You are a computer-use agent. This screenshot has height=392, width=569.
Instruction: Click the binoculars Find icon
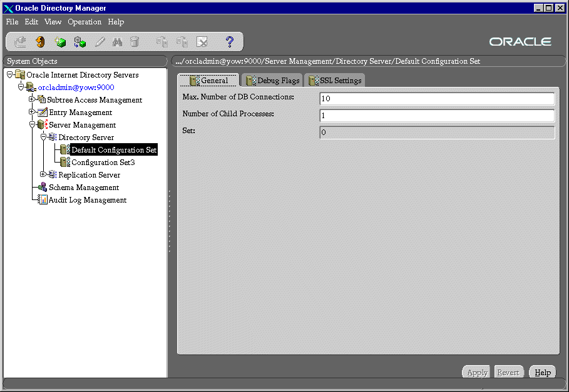coord(117,43)
